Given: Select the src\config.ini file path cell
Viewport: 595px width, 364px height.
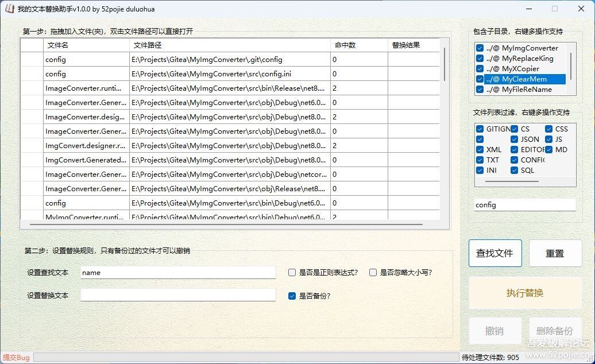Looking at the screenshot, I should [x=230, y=74].
